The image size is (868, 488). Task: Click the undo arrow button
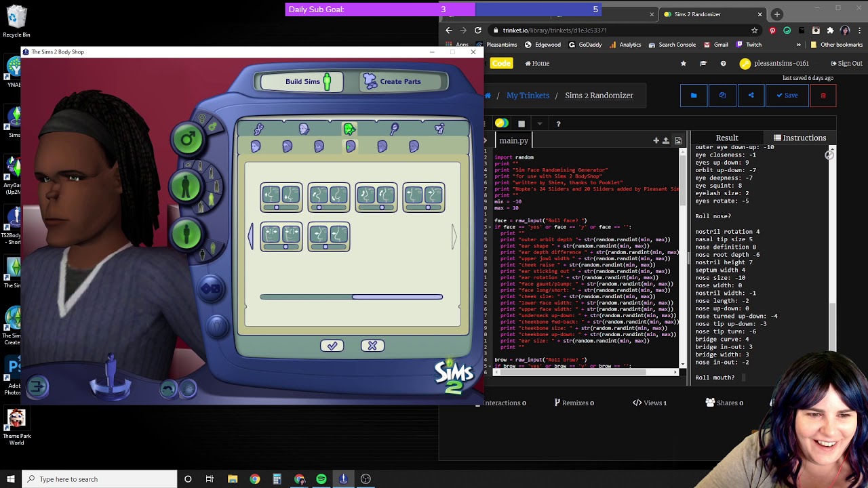(169, 388)
